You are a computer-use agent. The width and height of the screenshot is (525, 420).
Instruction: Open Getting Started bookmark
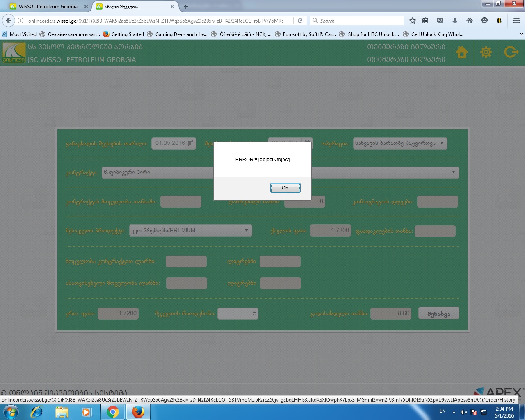tap(123, 34)
